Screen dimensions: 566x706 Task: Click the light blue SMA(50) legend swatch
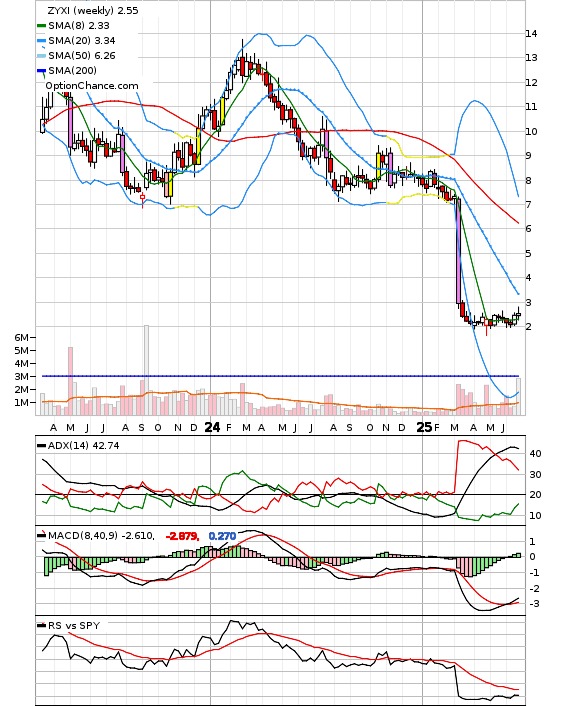point(41,56)
